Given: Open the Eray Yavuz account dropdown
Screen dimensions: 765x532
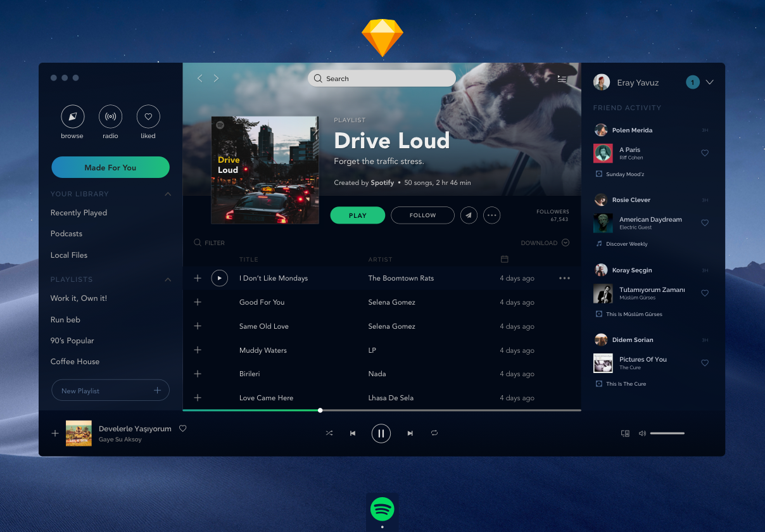Looking at the screenshot, I should (x=709, y=82).
